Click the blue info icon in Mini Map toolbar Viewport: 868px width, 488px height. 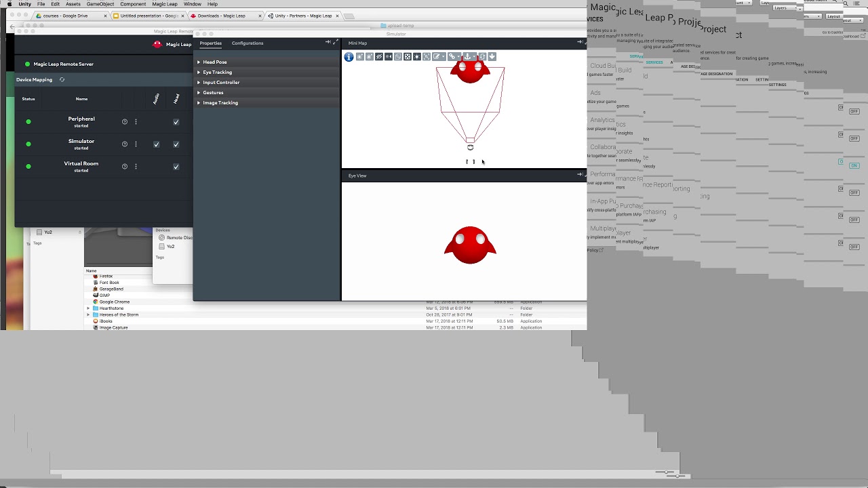click(349, 57)
